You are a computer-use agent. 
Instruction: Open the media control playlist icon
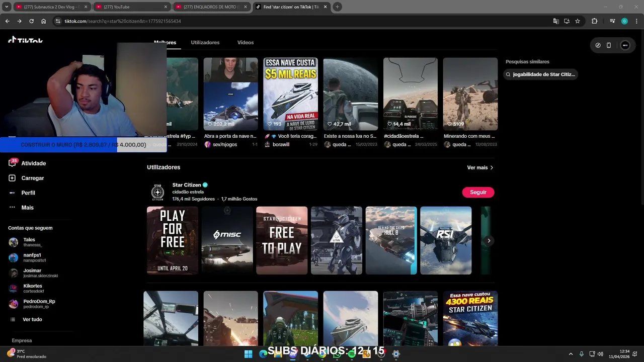coord(612,21)
